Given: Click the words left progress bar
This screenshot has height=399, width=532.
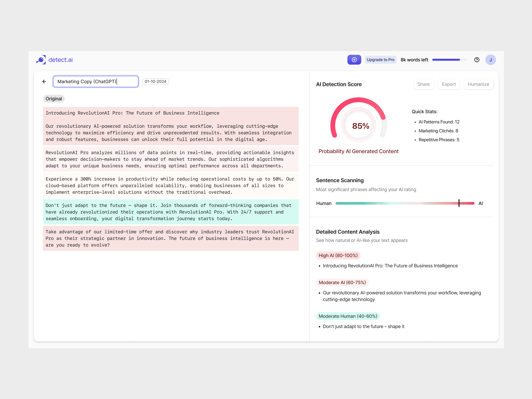Looking at the screenshot, I should [449, 60].
